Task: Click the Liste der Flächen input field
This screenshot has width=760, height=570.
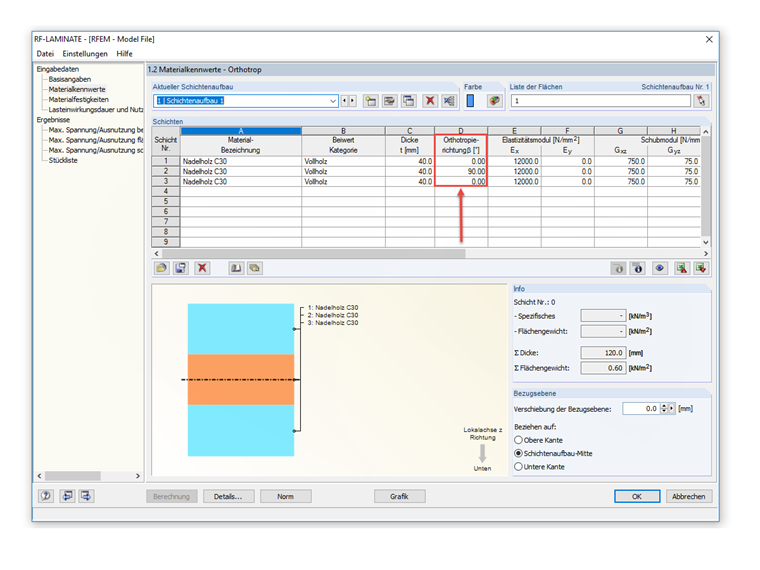Action: pos(601,101)
